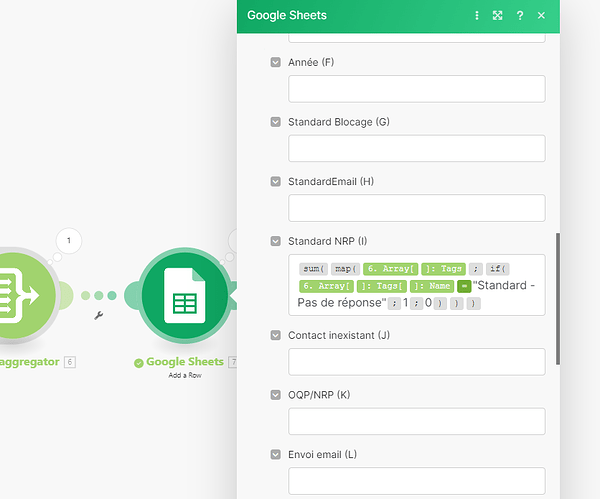Image resolution: width=600 pixels, height=499 pixels.
Task: Select the if( function token
Action: 497,269
